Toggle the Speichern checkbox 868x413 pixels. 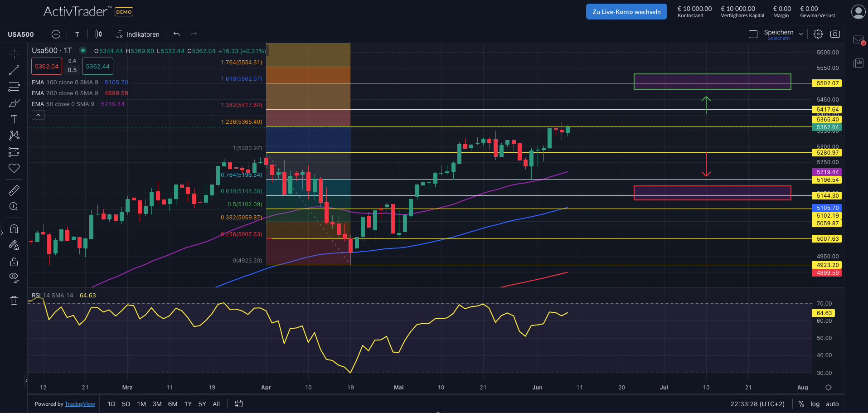coord(753,34)
